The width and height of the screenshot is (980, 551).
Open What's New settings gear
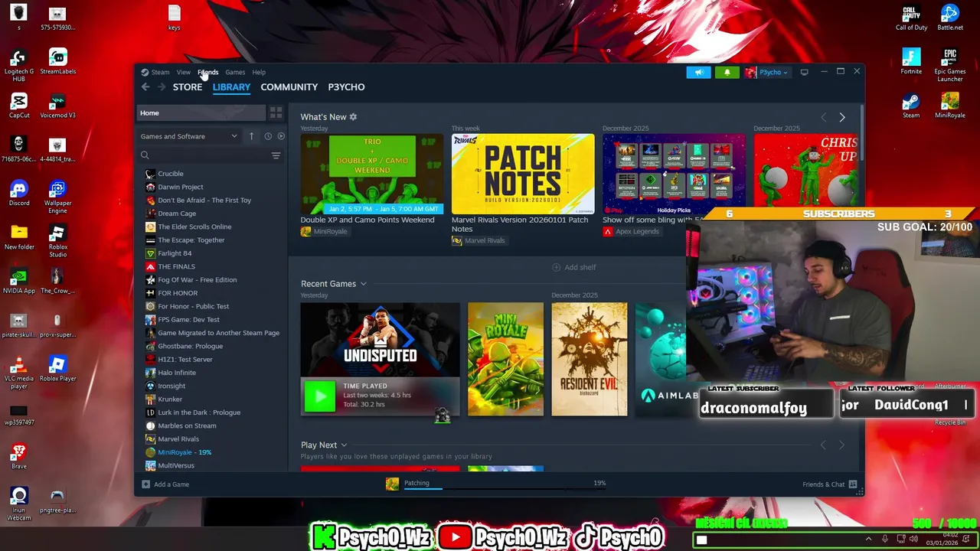pyautogui.click(x=353, y=117)
